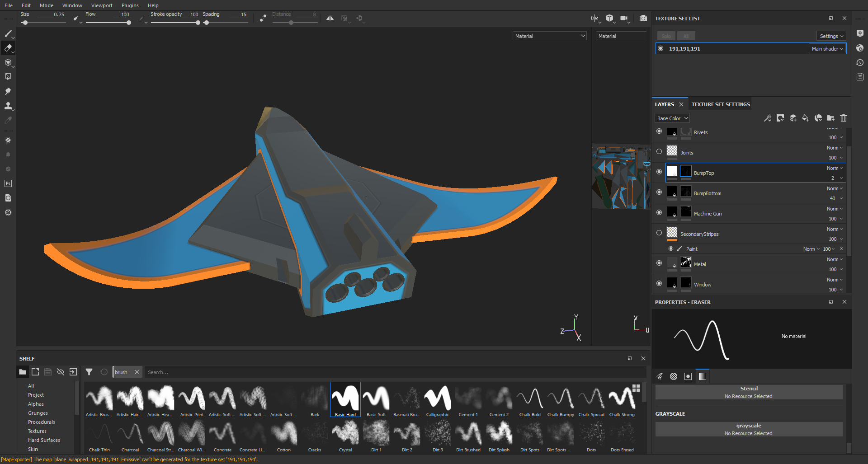Open the Log icon on right sidebar
The width and height of the screenshot is (868, 464).
(860, 77)
